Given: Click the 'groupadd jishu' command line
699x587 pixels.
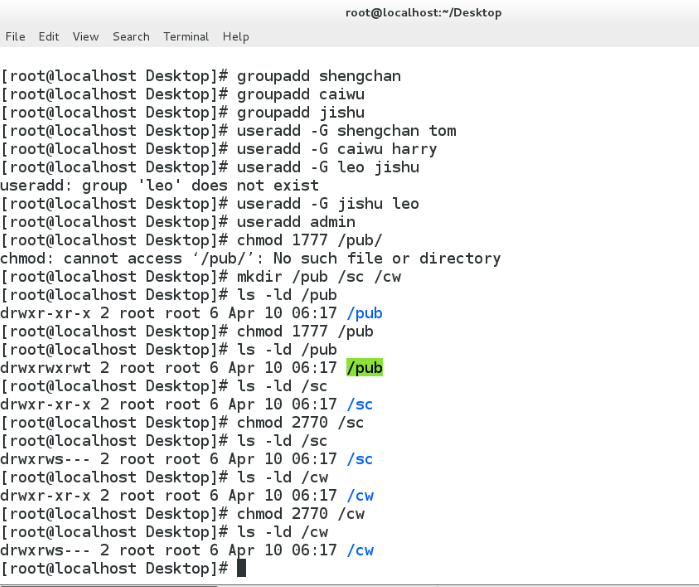Looking at the screenshot, I should [x=300, y=113].
